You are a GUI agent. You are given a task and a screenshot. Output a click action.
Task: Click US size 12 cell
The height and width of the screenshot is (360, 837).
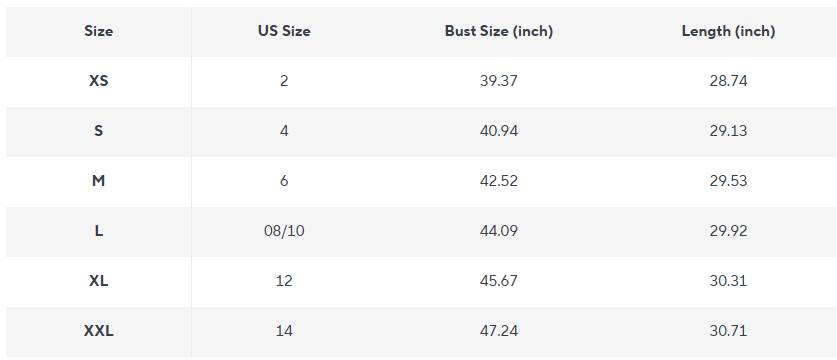coord(284,281)
